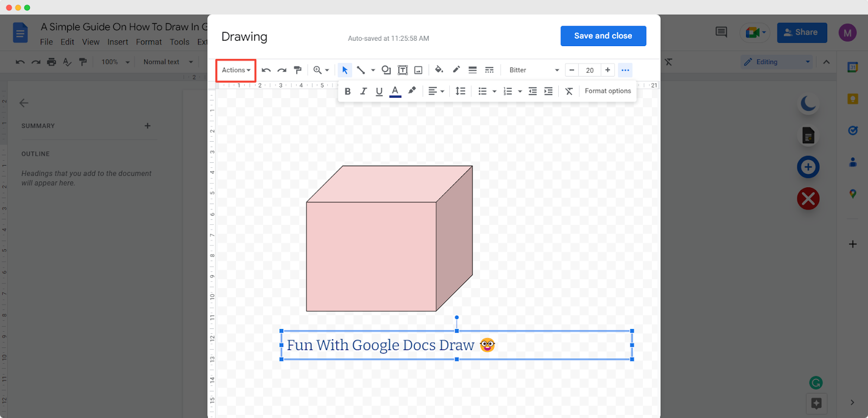The height and width of the screenshot is (418, 868).
Task: Click the font size field showing 20
Action: point(590,70)
